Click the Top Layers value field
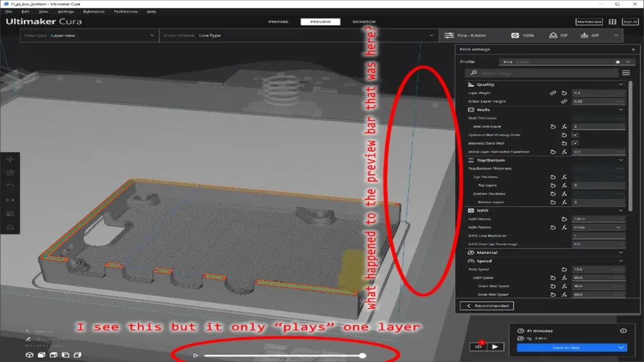644x362 pixels. [599, 185]
